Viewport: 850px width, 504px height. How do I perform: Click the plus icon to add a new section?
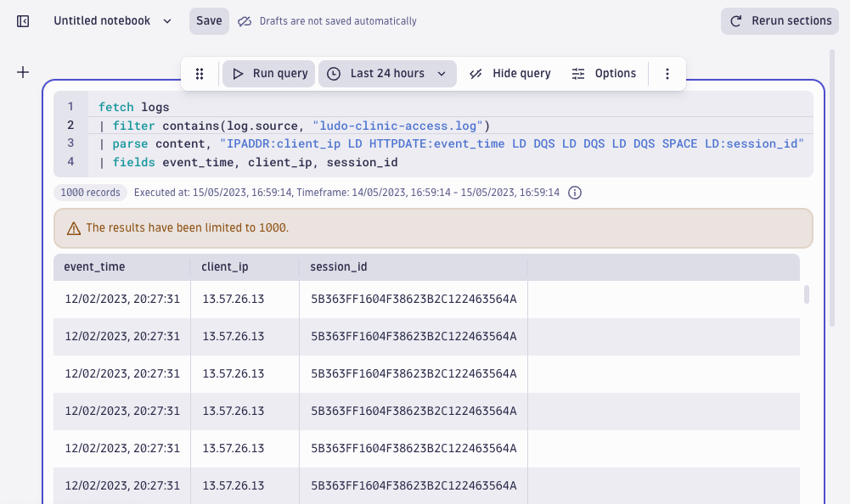22,72
